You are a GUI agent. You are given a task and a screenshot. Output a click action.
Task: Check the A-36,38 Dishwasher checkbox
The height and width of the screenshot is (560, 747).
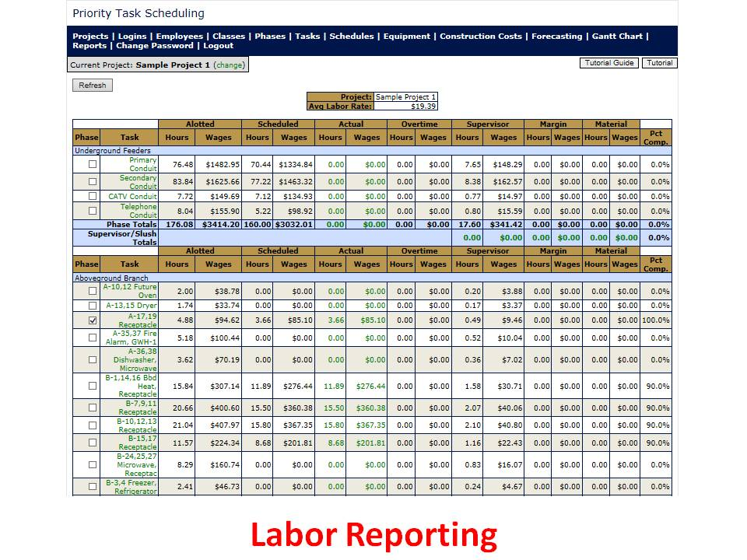pyautogui.click(x=93, y=360)
